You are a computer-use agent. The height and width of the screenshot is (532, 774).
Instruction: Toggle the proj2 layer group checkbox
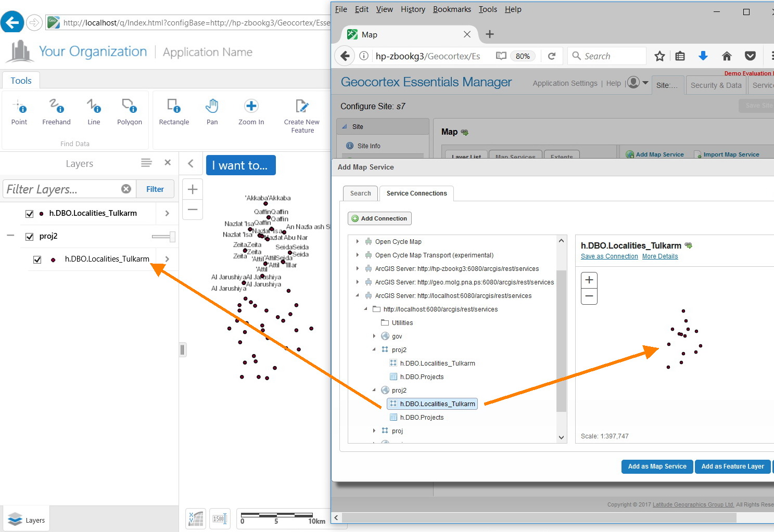(29, 237)
